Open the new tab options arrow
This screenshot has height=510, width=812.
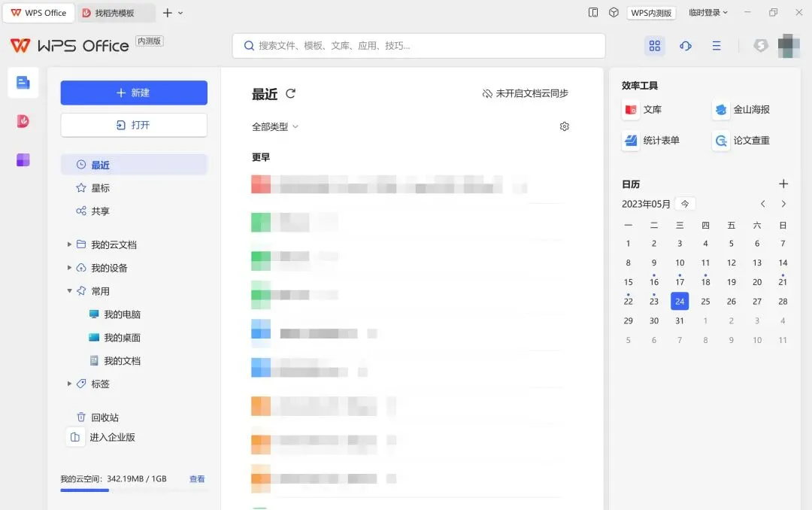coord(180,13)
